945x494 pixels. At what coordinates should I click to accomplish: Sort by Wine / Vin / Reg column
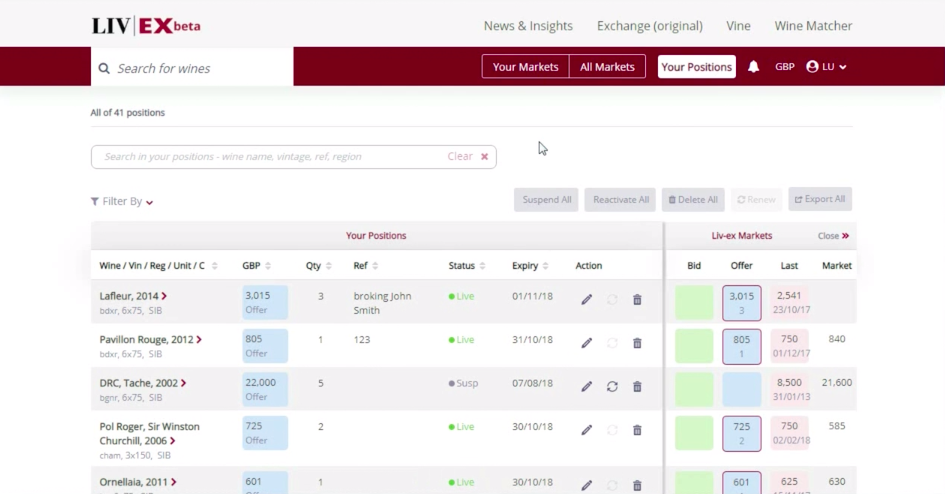[x=214, y=266]
